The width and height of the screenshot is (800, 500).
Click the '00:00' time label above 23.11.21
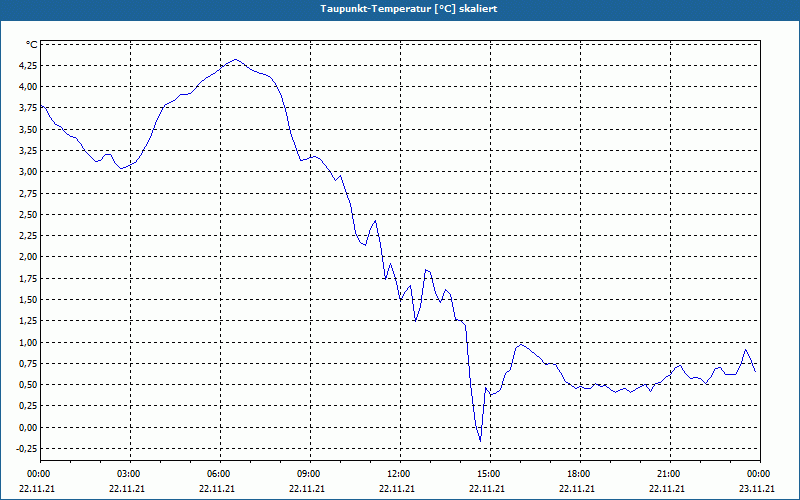758,474
